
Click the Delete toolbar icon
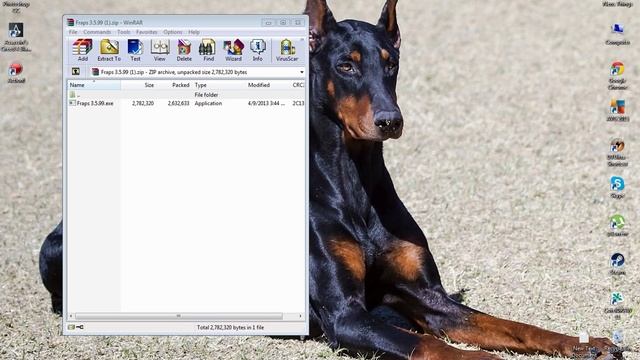click(184, 50)
